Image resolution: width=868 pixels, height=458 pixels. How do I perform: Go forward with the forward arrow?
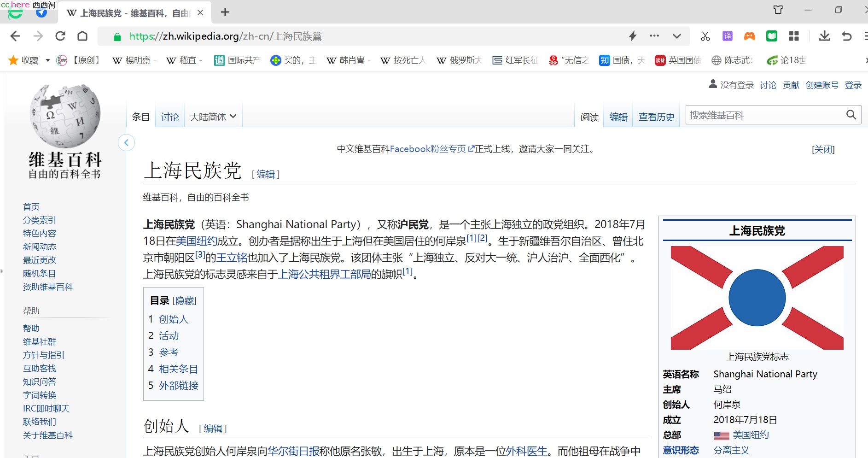pyautogui.click(x=38, y=36)
